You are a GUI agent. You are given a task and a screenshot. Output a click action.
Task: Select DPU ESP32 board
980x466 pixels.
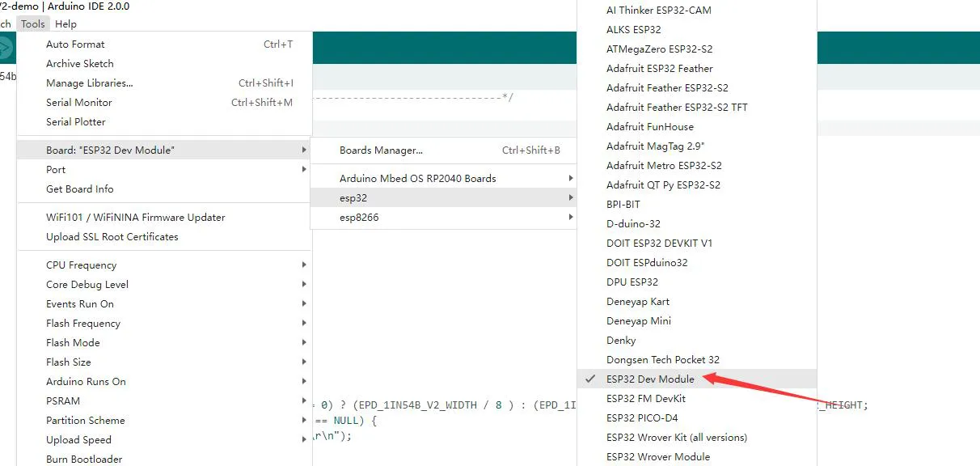click(x=697, y=282)
